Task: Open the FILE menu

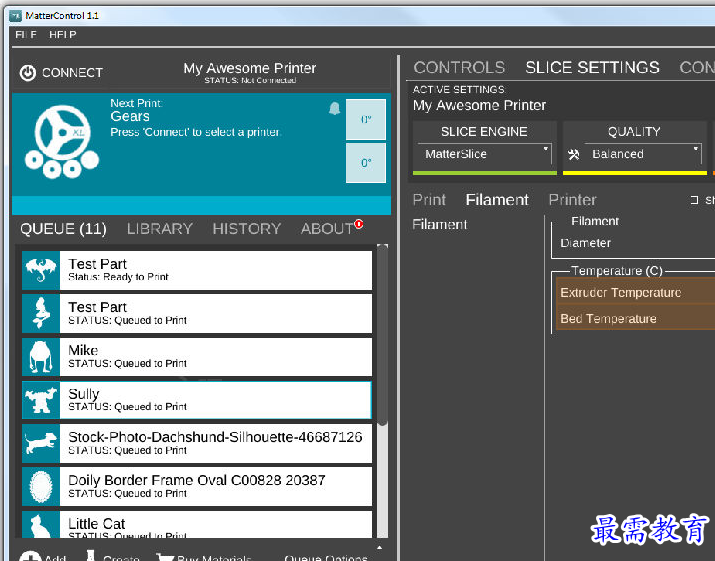Action: point(26,35)
